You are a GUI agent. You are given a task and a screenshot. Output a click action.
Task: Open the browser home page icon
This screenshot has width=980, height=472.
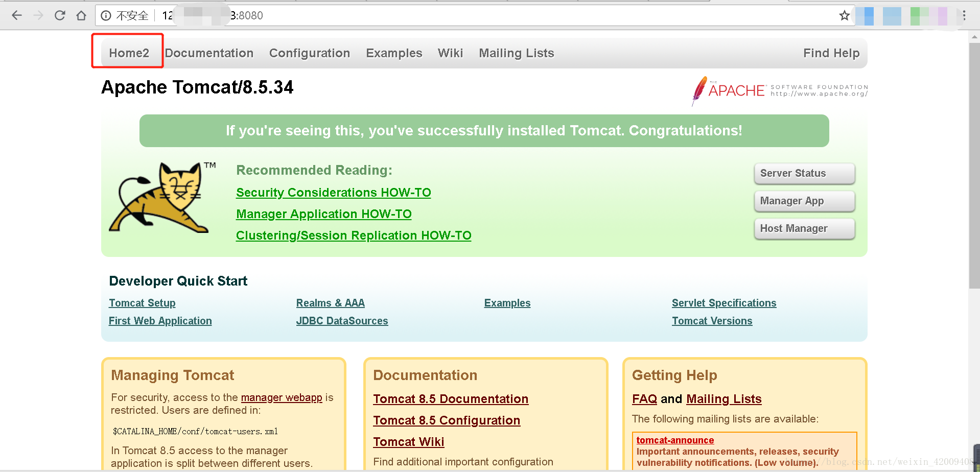click(81, 15)
